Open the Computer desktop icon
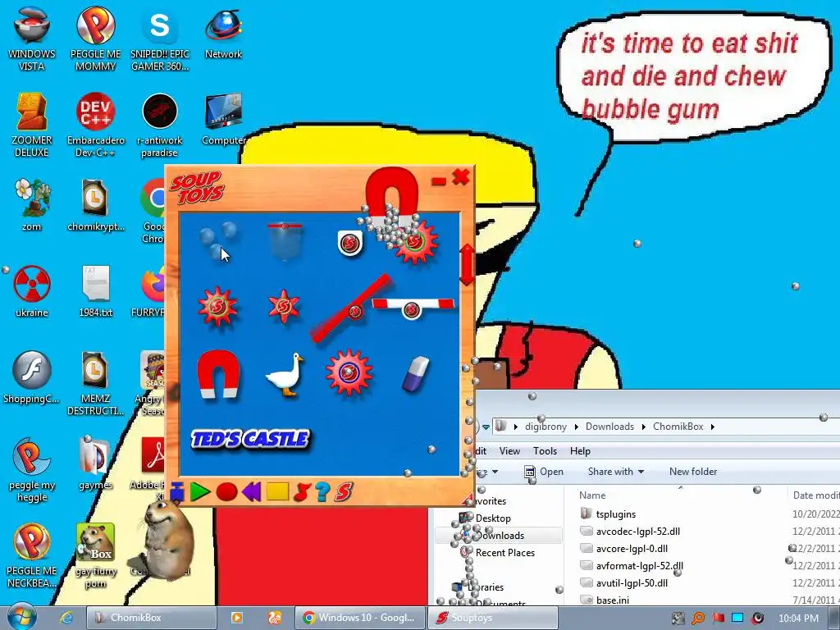Screen dimensions: 840x630 [x=223, y=119]
